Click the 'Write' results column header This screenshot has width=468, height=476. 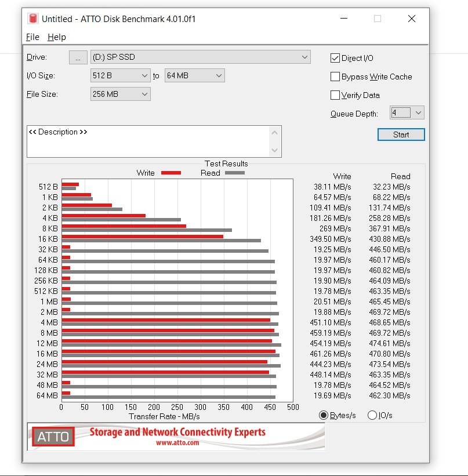coord(342,176)
